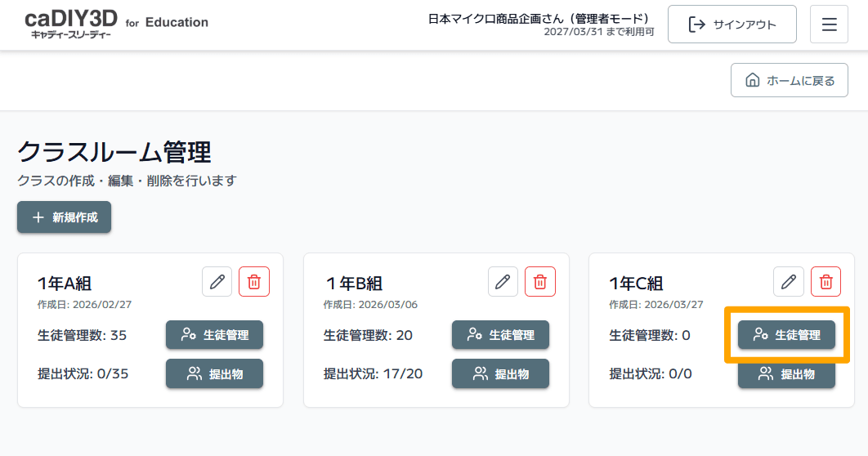
Task: Show submissions for 1年C組
Action: [x=786, y=375]
